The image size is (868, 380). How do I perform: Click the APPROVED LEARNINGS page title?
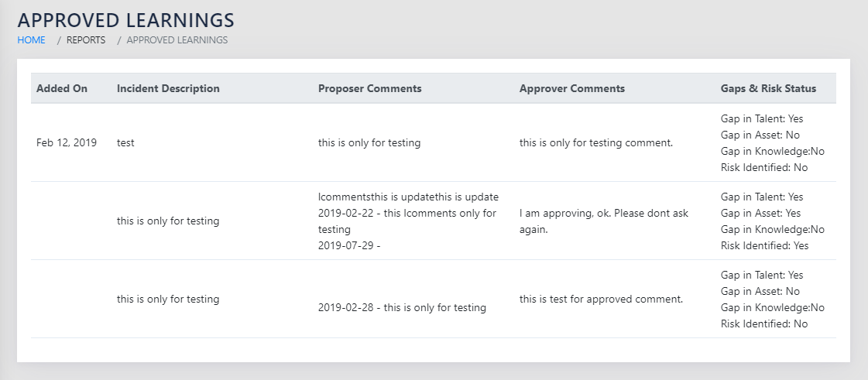click(x=126, y=20)
